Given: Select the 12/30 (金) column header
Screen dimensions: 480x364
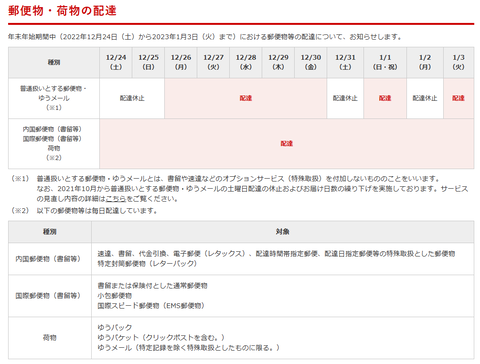Looking at the screenshot, I should (x=311, y=62).
